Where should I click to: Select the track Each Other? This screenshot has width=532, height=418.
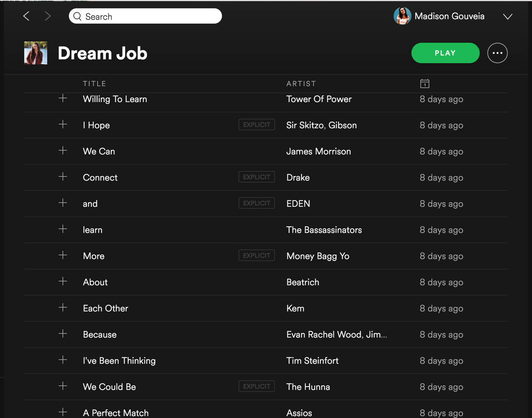point(106,308)
